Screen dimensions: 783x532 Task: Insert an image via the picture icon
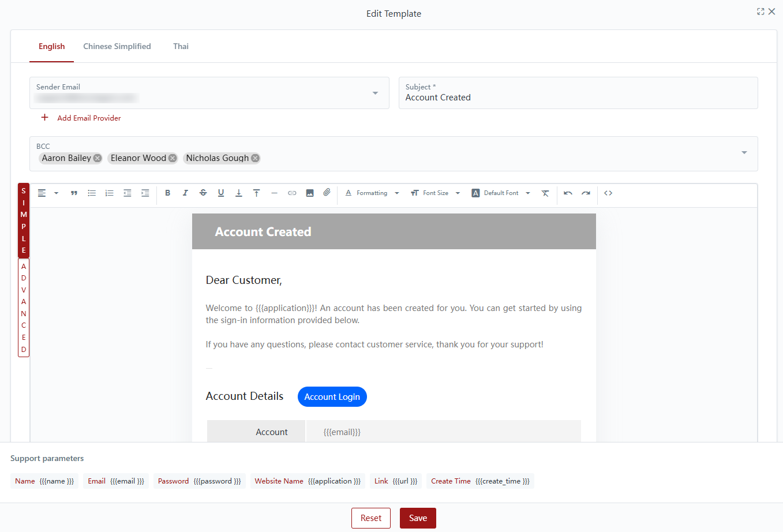[x=310, y=193]
